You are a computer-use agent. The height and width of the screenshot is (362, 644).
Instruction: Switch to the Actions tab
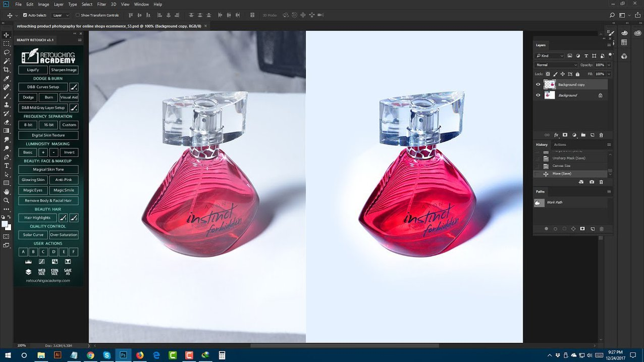pyautogui.click(x=560, y=145)
